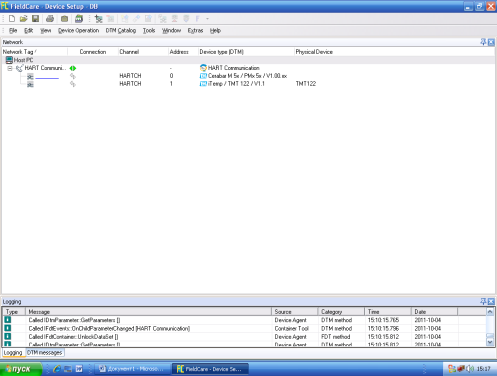Open the View menu
This screenshot has height=376, width=497.
(x=46, y=31)
